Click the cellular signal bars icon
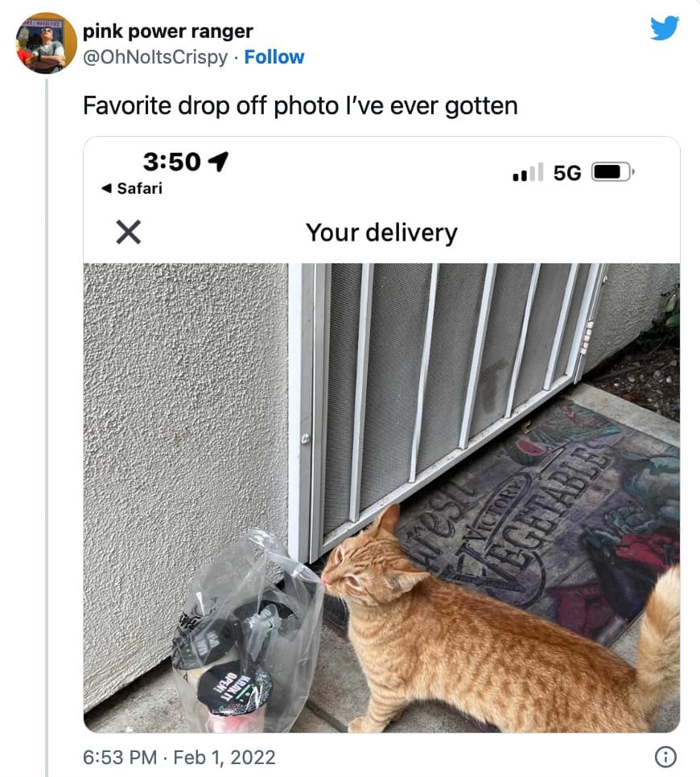This screenshot has height=777, width=700. pos(527,172)
